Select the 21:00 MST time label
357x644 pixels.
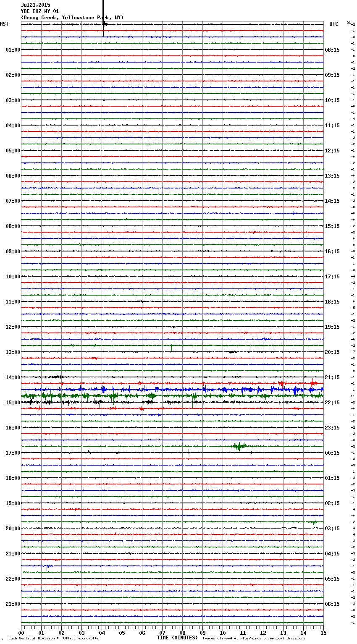[13, 554]
